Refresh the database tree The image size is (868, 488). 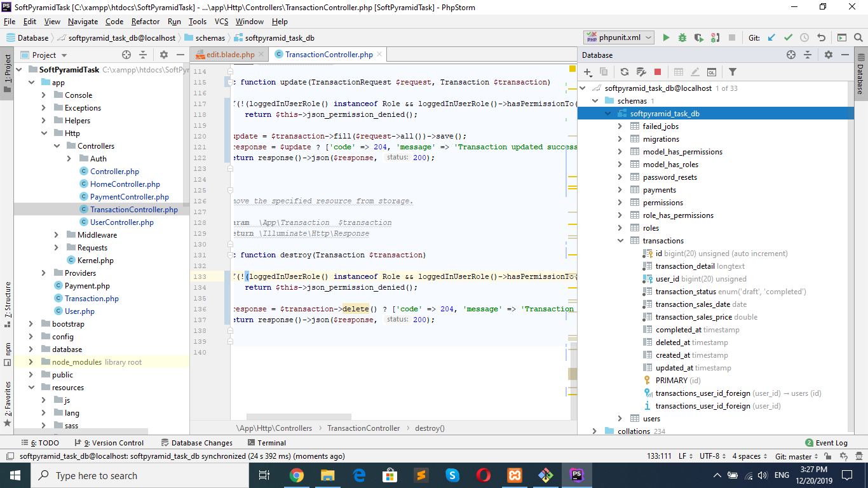625,72
